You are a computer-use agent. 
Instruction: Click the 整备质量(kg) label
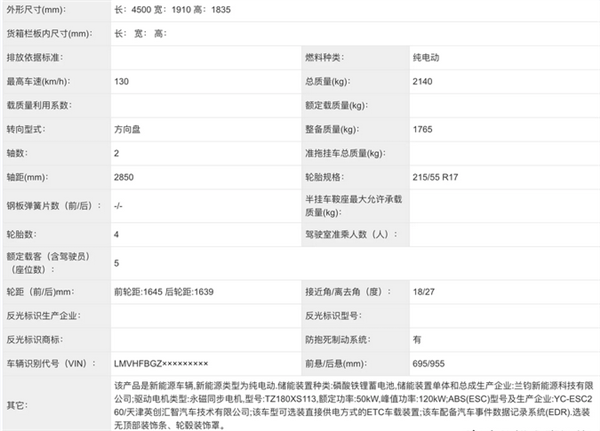[332, 129]
